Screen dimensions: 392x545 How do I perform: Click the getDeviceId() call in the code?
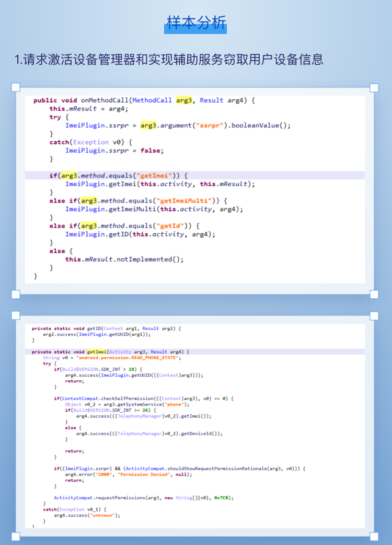(202, 434)
